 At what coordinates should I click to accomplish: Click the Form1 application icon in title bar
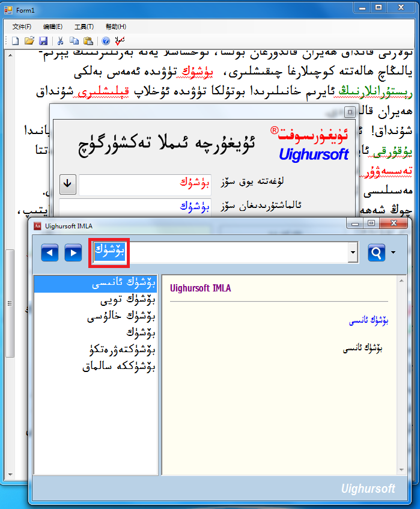point(8,10)
